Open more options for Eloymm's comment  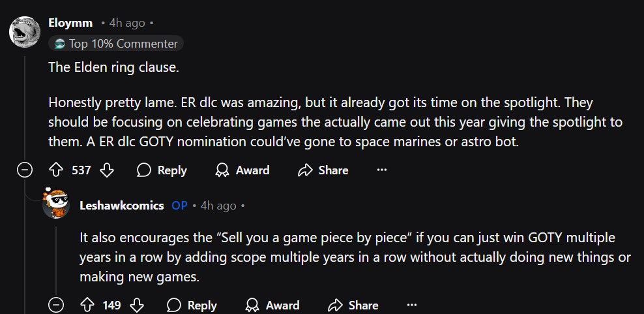click(382, 170)
